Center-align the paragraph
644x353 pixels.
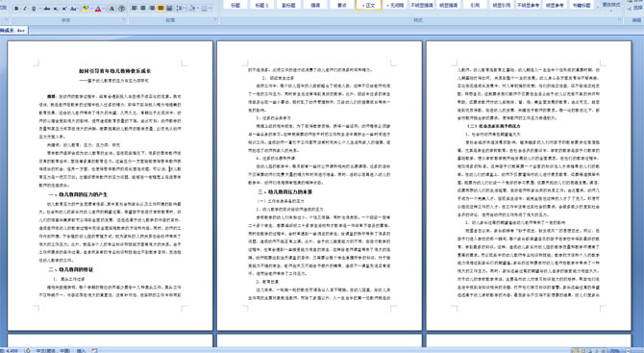pos(143,9)
